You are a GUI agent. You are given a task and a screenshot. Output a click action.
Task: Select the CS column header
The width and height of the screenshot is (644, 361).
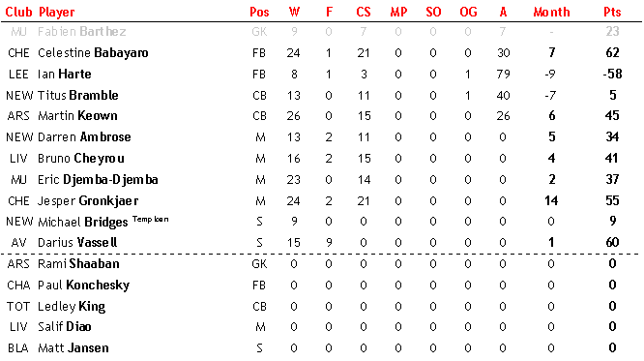click(x=363, y=12)
